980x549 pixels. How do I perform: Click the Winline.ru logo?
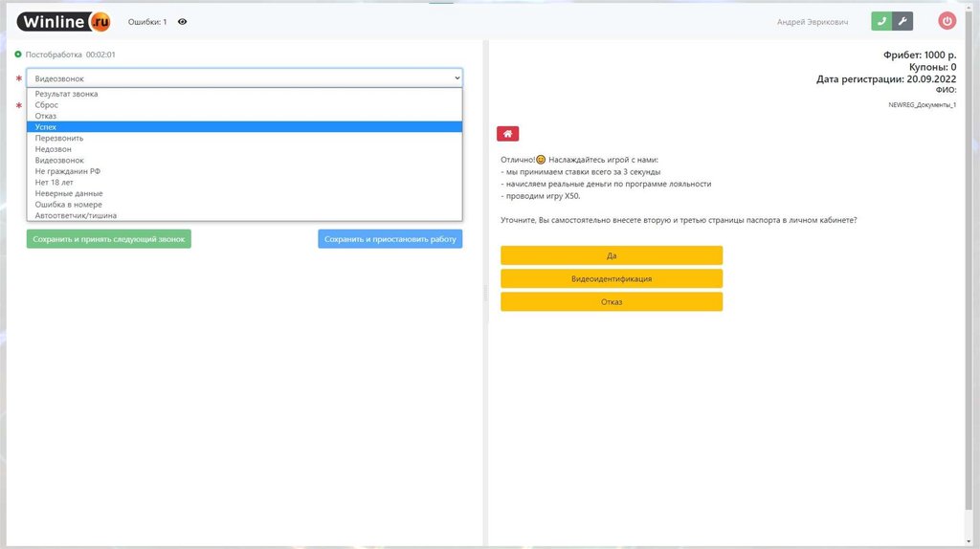pos(64,21)
